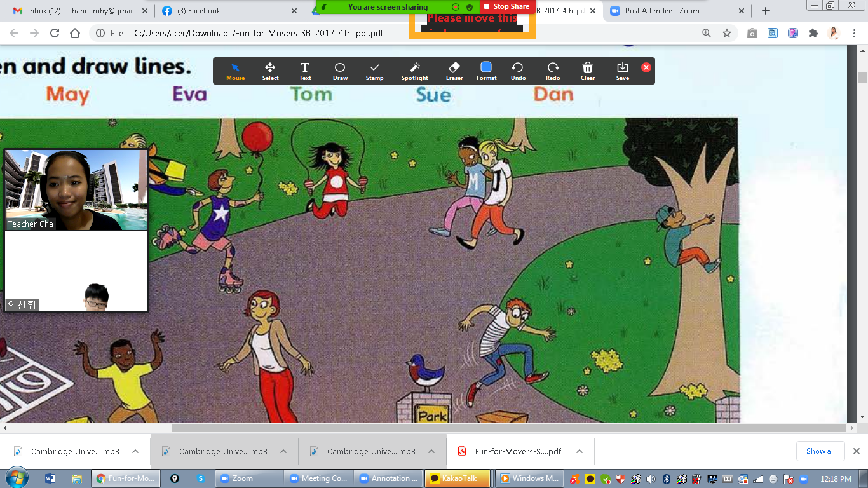Choose the Select annotation tool
This screenshot has height=488, width=868.
click(270, 71)
